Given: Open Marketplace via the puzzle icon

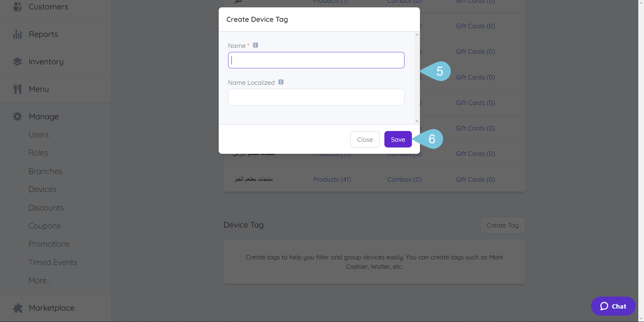Looking at the screenshot, I should click(x=17, y=308).
